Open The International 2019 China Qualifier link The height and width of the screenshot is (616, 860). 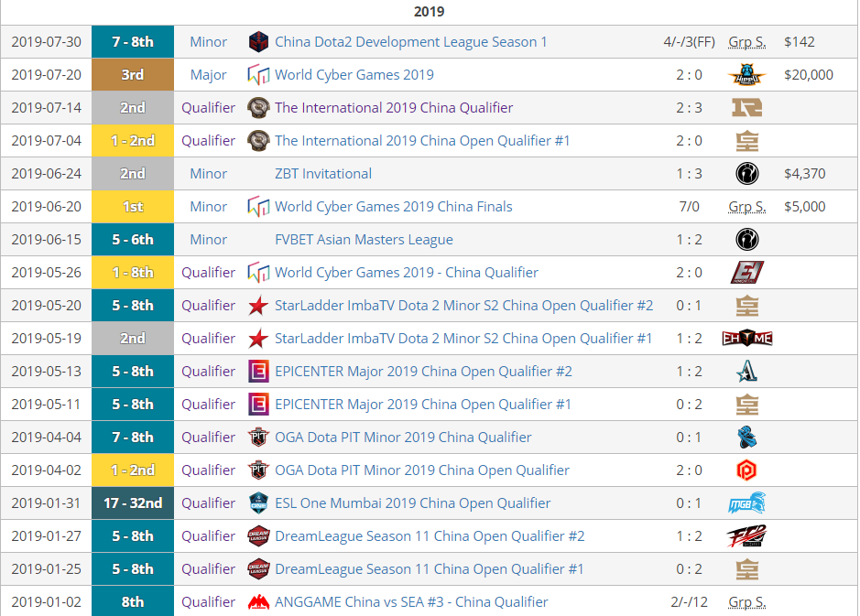pyautogui.click(x=394, y=108)
